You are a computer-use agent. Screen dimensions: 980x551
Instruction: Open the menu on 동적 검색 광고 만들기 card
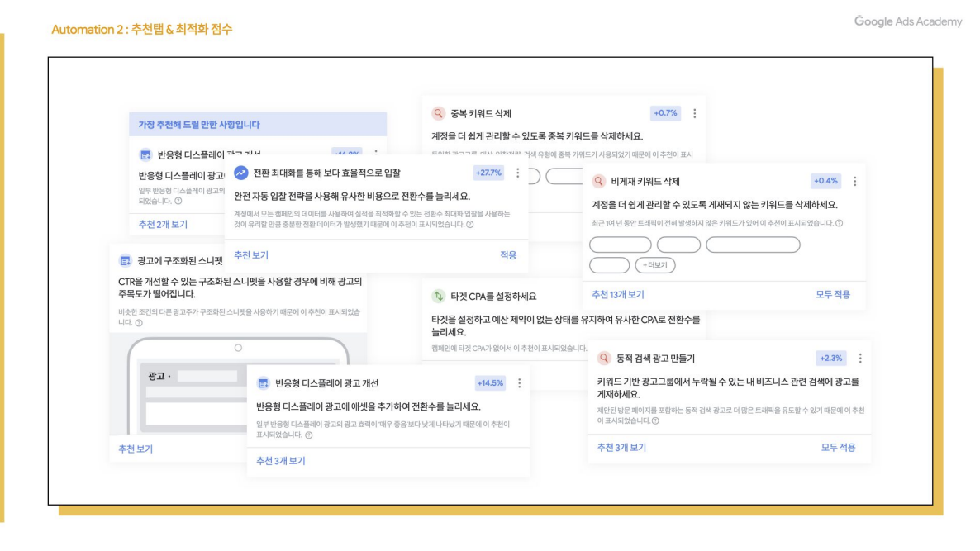(x=860, y=358)
